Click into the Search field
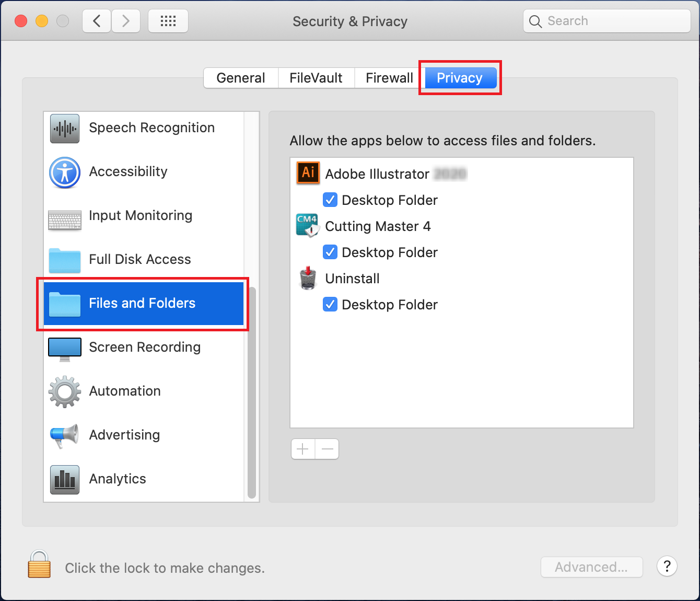700x601 pixels. (607, 21)
